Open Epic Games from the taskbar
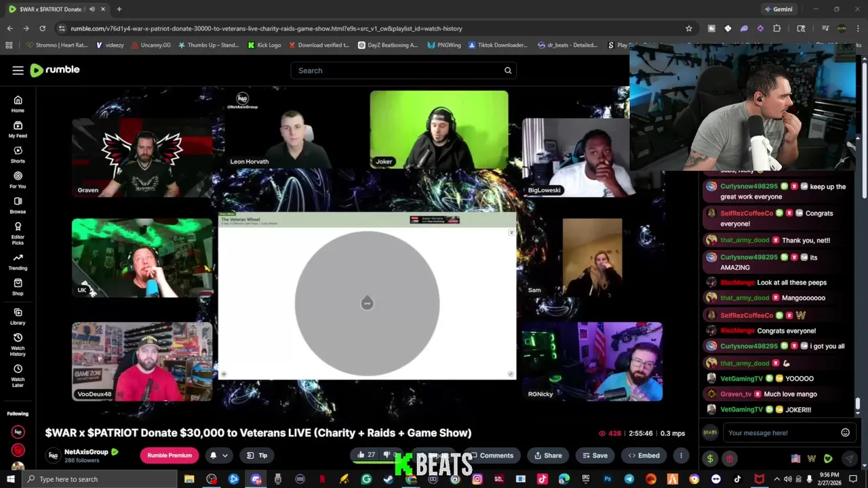Image resolution: width=868 pixels, height=488 pixels. [x=586, y=479]
